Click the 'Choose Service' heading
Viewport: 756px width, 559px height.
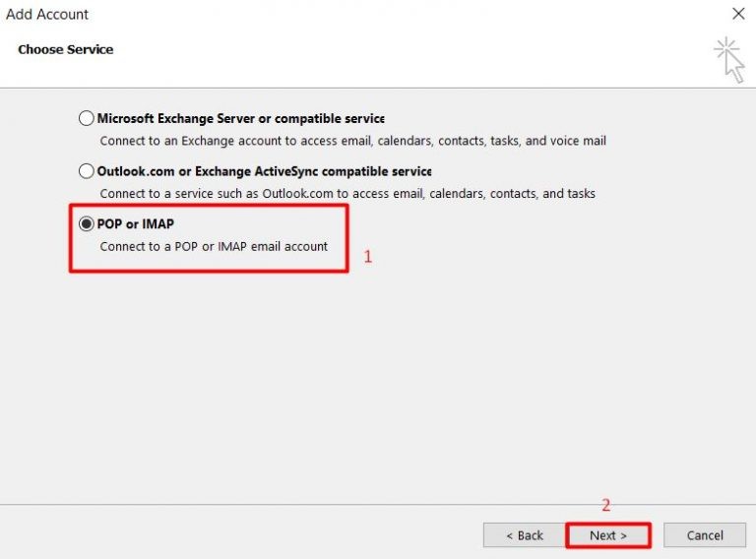[x=65, y=49]
